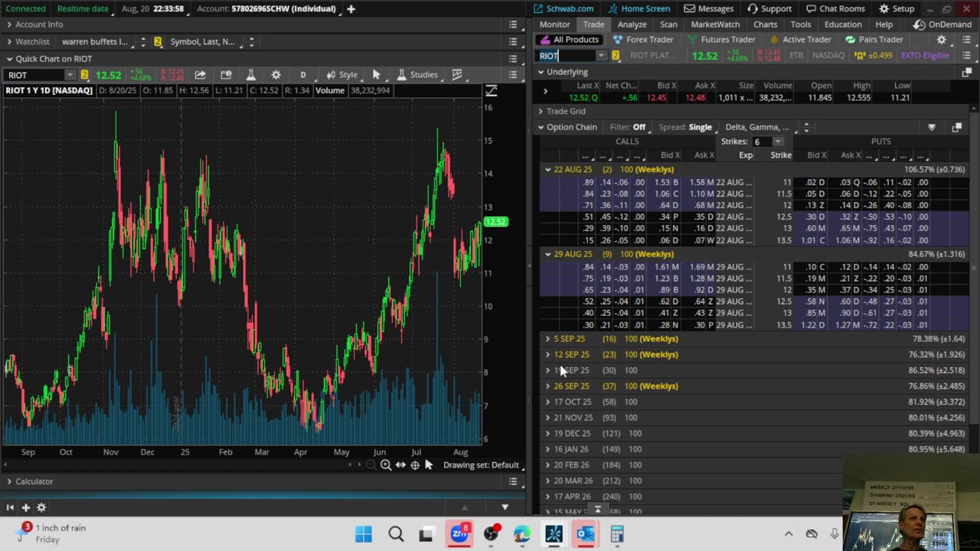Viewport: 980px width, 551px height.
Task: Open Zoom app in taskbar
Action: pyautogui.click(x=459, y=534)
